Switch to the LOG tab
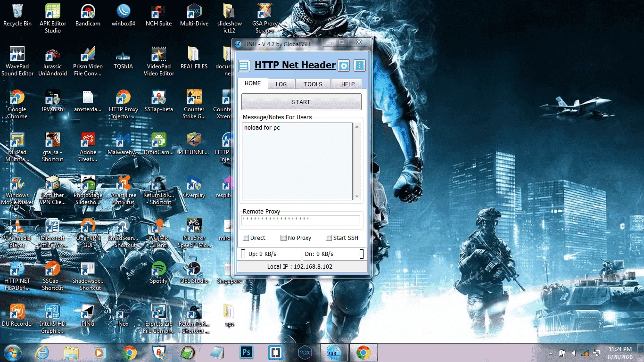Viewport: 644px width, 362px height. click(281, 84)
